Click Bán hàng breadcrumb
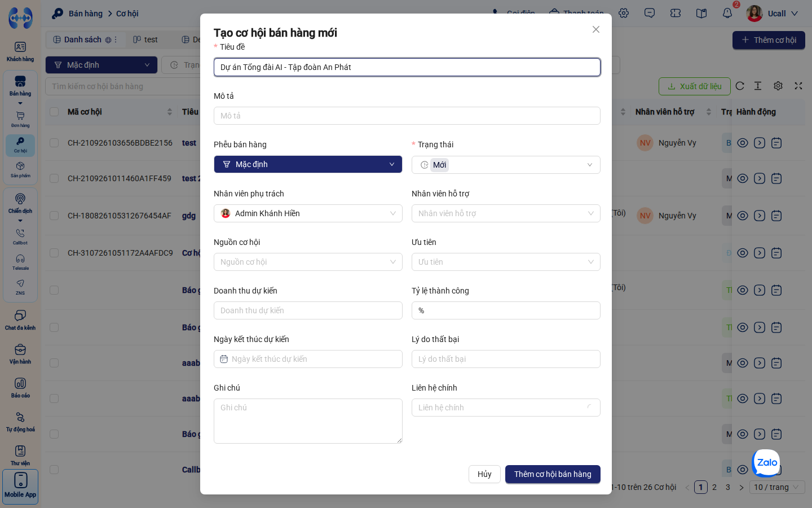This screenshot has height=508, width=812. tap(86, 14)
